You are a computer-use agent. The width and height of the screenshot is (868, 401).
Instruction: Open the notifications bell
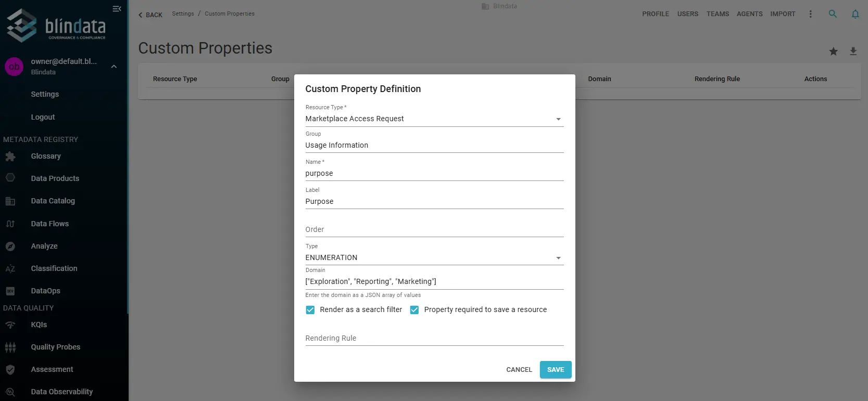855,14
